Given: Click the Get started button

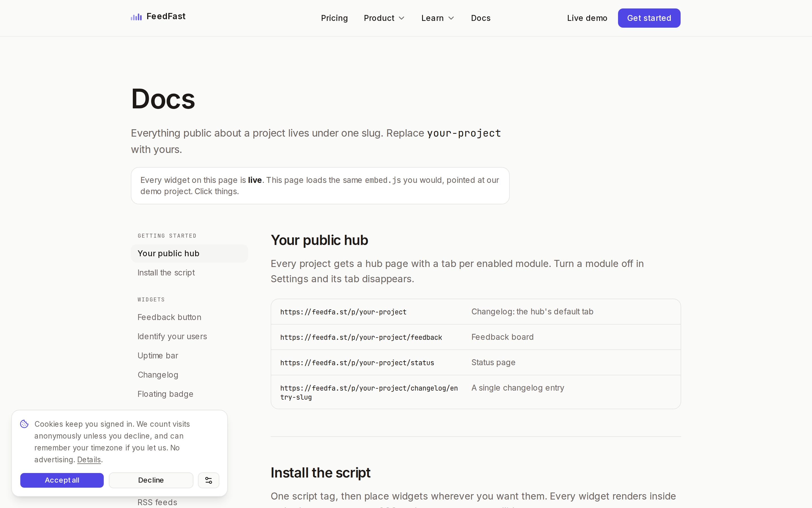Looking at the screenshot, I should coord(649,18).
